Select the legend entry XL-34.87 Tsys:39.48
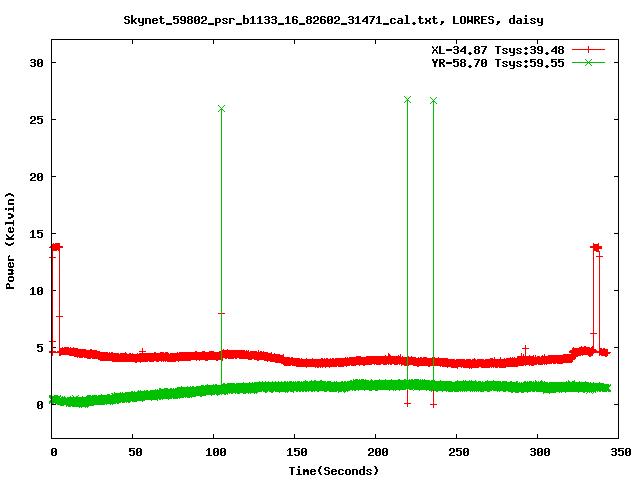 498,50
